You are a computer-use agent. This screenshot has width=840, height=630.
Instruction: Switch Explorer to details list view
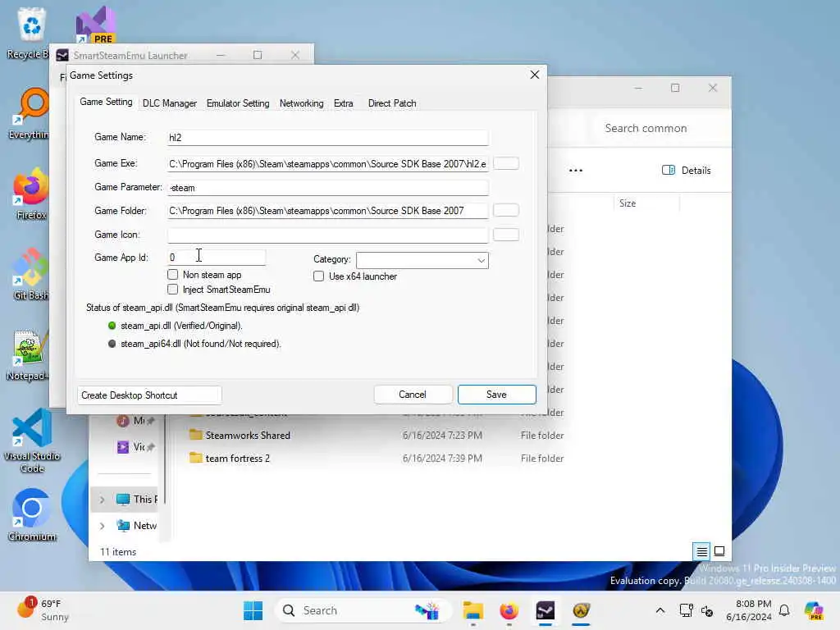tap(702, 551)
